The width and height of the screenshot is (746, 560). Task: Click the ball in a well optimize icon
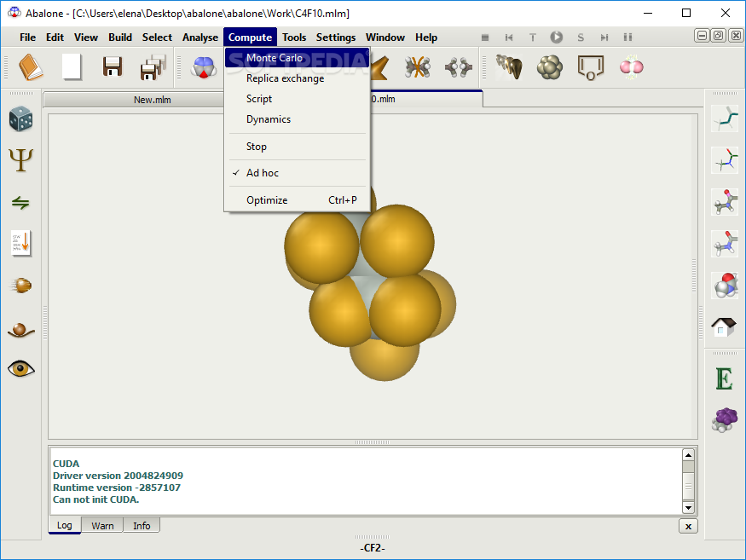point(21,329)
